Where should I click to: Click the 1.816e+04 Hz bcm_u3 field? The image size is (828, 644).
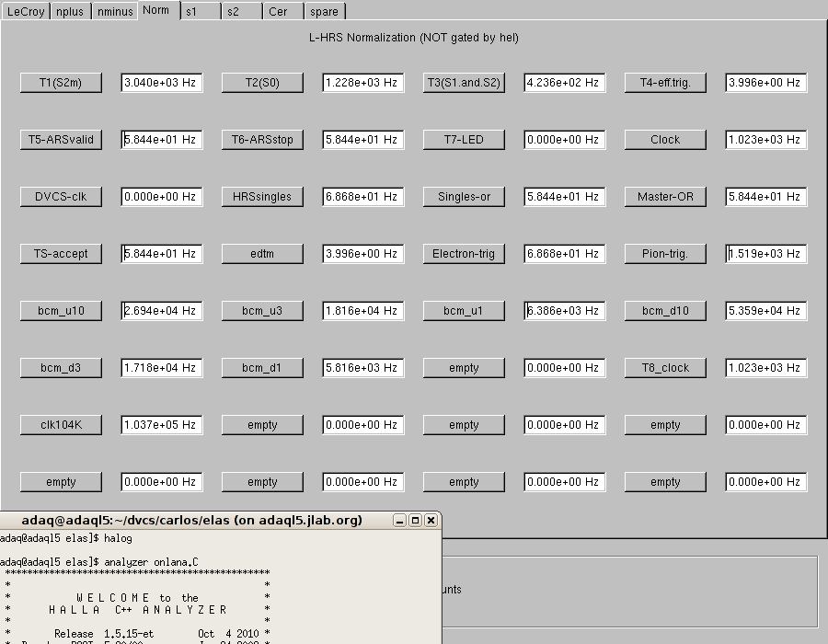[x=363, y=311]
